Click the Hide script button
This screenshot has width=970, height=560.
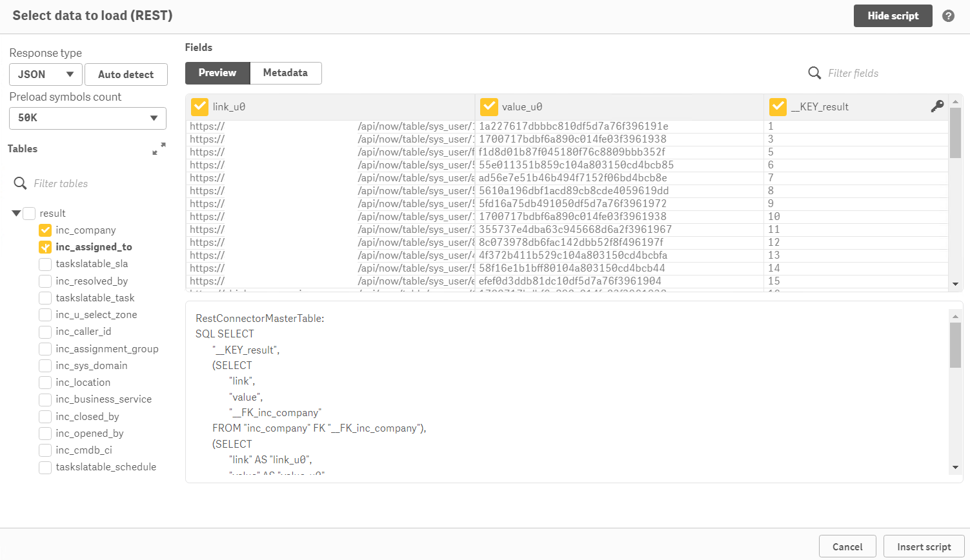[893, 16]
